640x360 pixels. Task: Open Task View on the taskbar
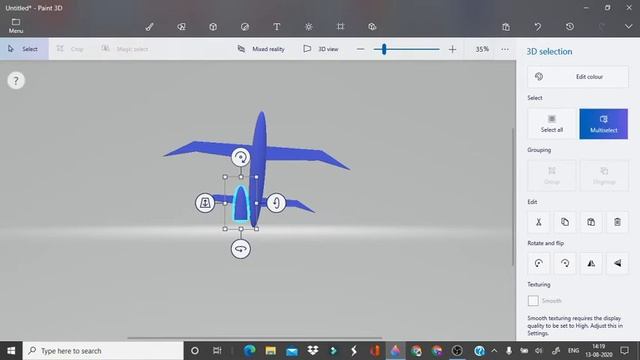(217, 351)
